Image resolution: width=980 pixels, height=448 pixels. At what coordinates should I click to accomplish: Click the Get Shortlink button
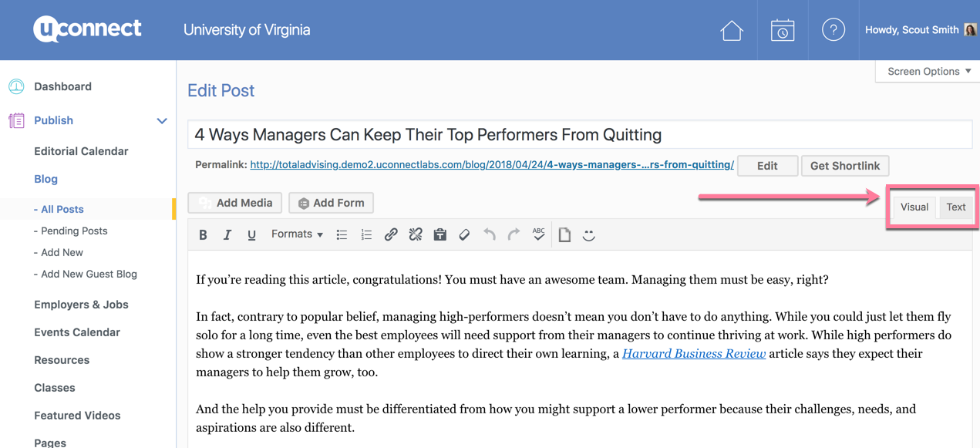pyautogui.click(x=845, y=166)
